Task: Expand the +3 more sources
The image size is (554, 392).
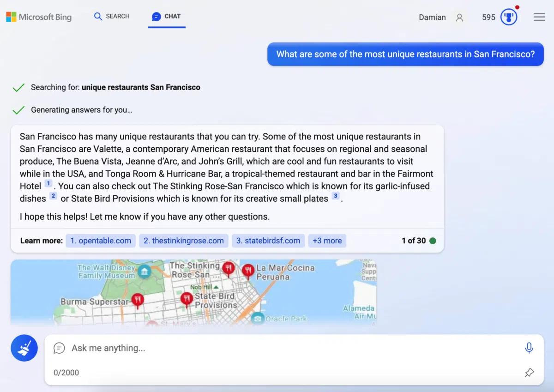Action: point(327,241)
